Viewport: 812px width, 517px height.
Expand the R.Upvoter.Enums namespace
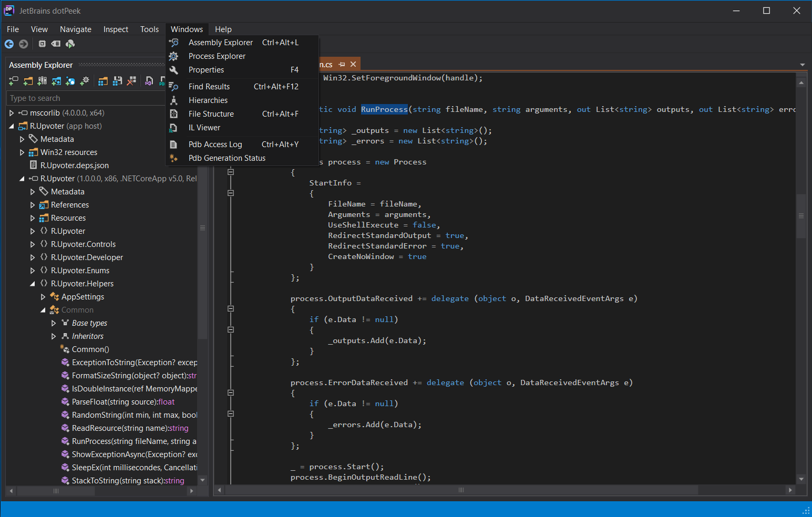click(33, 271)
